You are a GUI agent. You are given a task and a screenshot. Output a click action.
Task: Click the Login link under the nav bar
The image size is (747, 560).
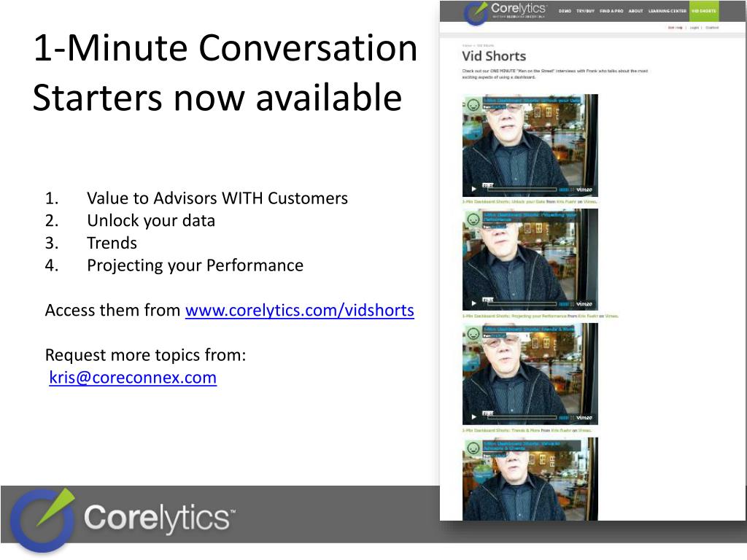694,28
